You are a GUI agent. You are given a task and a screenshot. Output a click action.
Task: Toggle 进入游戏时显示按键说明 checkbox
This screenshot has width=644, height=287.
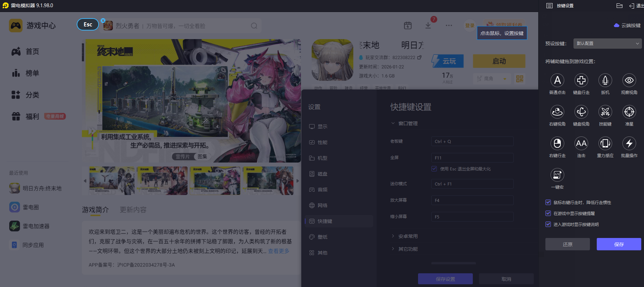point(548,224)
